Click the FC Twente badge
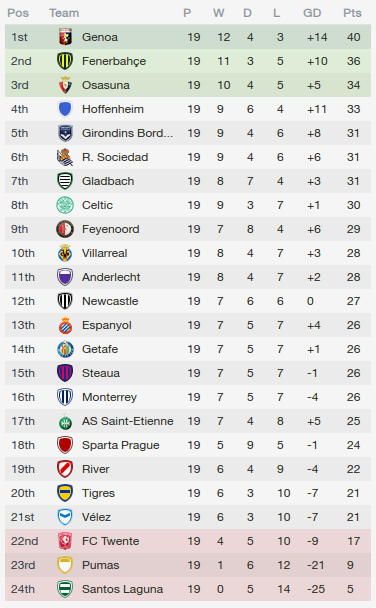The height and width of the screenshot is (608, 376). [65, 541]
